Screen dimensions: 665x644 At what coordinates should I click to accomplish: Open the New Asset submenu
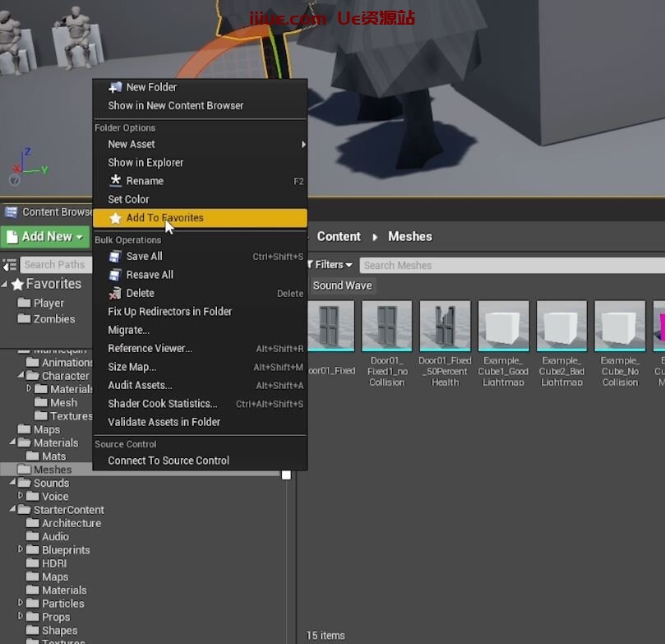tap(132, 144)
